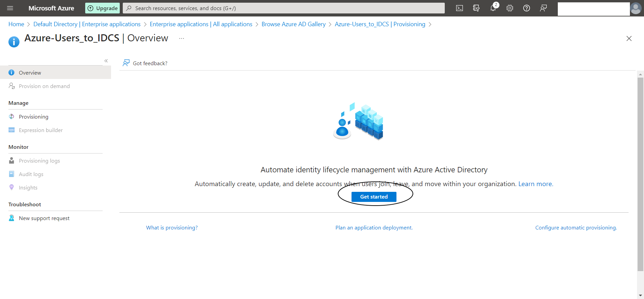
Task: Open portal settings gear
Action: [x=510, y=8]
